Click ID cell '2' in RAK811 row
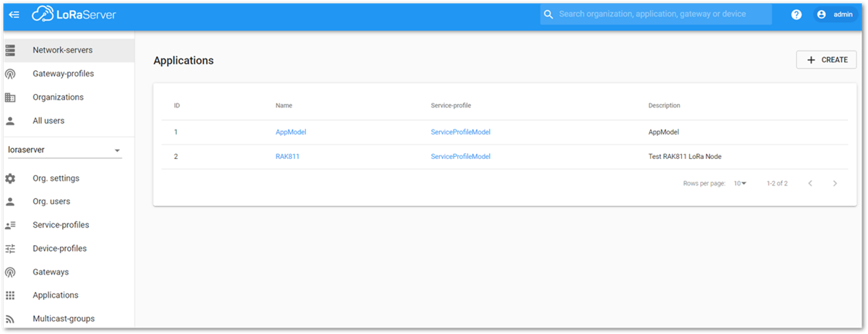This screenshot has width=868, height=334. click(x=176, y=156)
